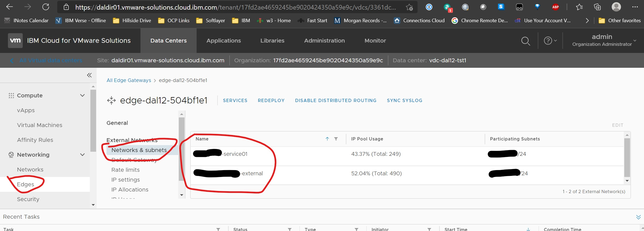Open browser settings ellipsis menu
Image resolution: width=644 pixels, height=231 pixels.
pyautogui.click(x=635, y=7)
